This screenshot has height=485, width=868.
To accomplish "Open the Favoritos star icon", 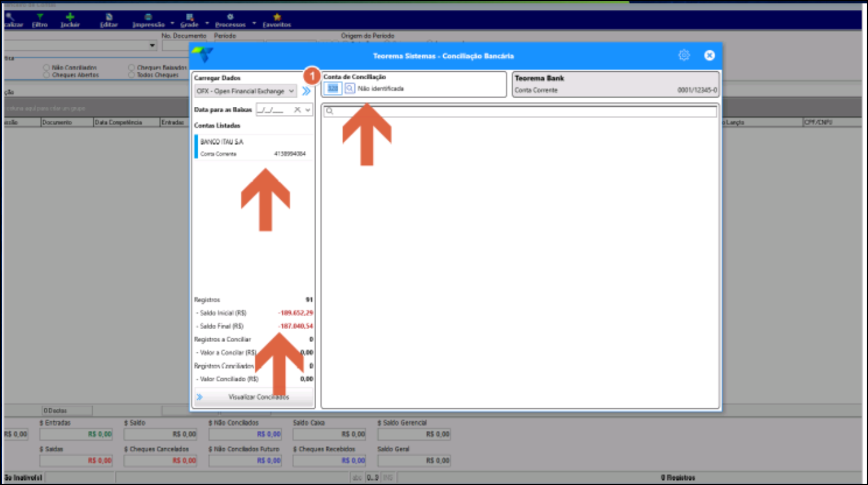I will [277, 17].
